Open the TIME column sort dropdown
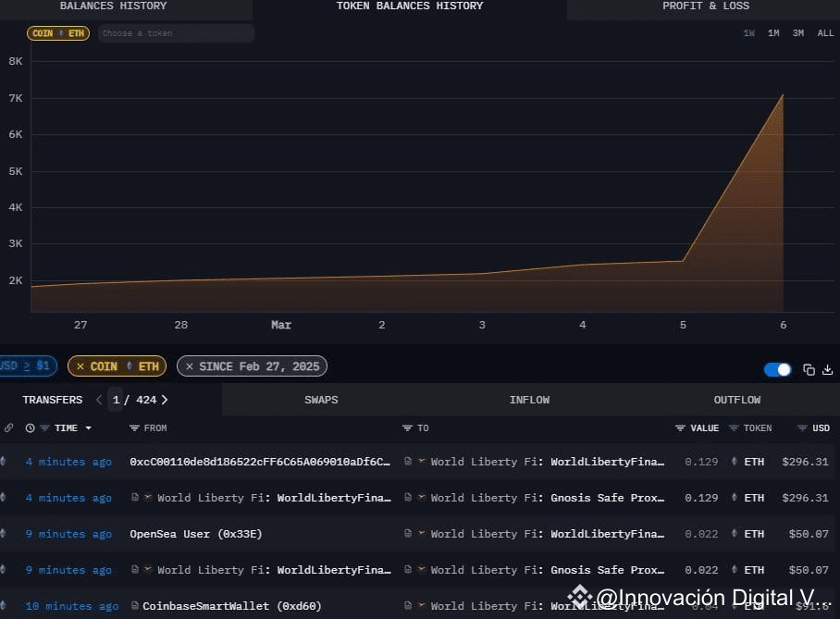Screen dimensions: 840x619 click(x=87, y=428)
